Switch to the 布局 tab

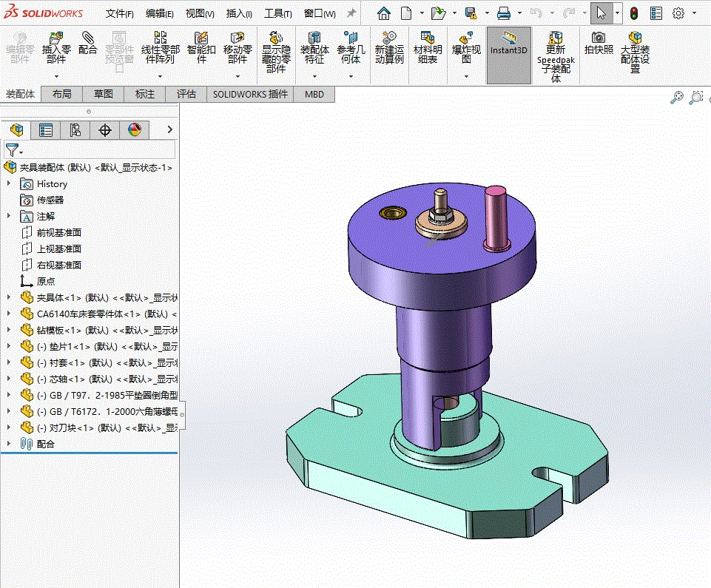[61, 94]
